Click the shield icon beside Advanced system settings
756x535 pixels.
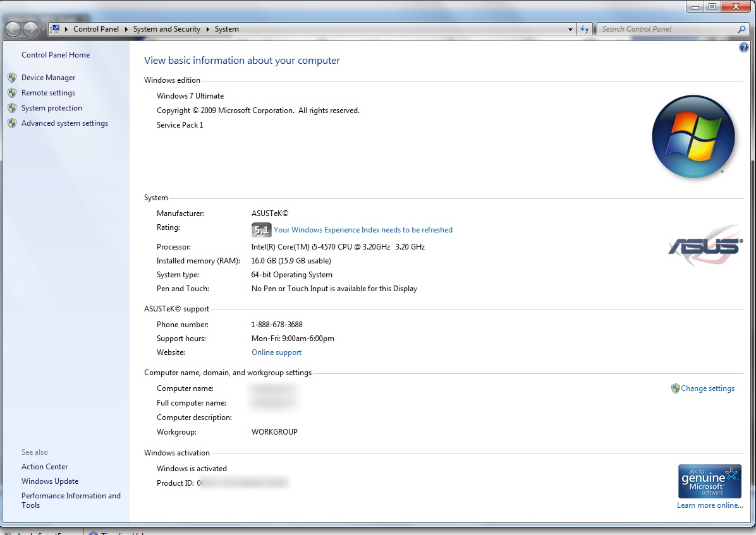coord(12,123)
